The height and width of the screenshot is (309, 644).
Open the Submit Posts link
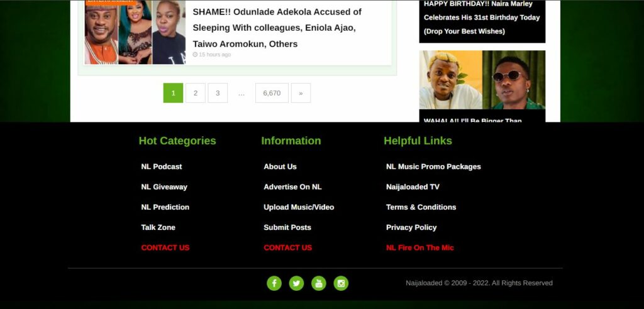[287, 227]
